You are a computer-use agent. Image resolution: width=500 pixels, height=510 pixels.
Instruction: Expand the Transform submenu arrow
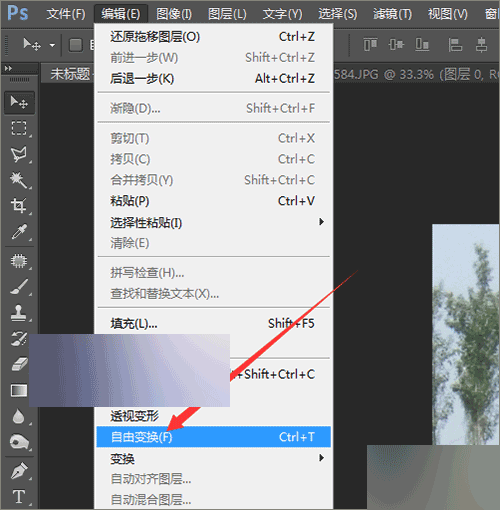pyautogui.click(x=321, y=458)
